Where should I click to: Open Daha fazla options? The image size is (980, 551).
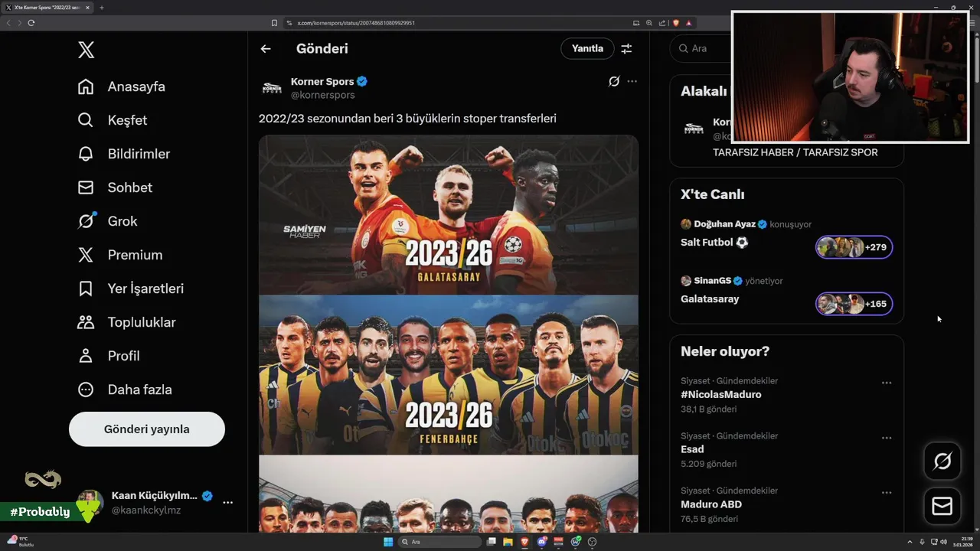pos(125,390)
